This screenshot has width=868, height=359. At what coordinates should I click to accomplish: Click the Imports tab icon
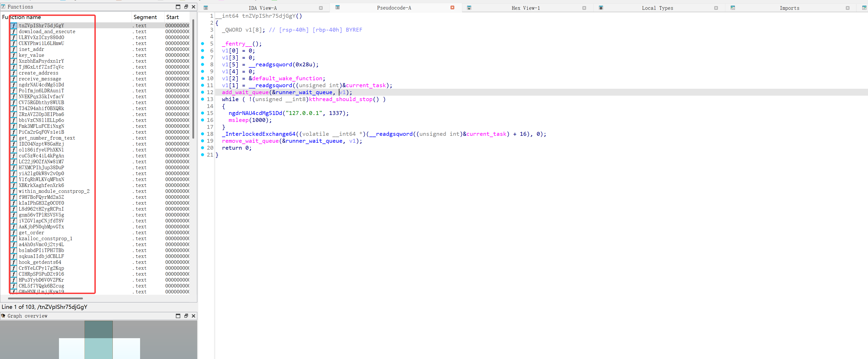(733, 8)
